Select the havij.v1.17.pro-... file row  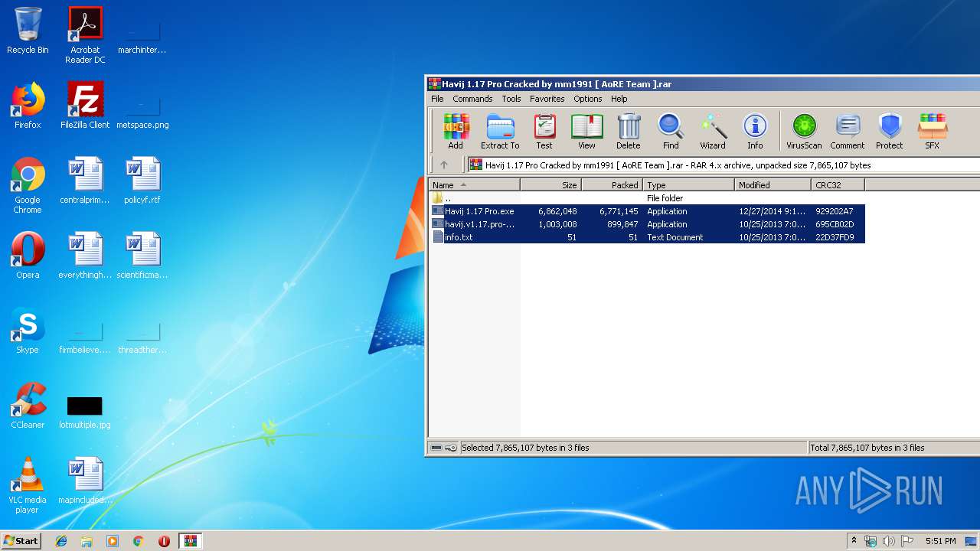[647, 224]
